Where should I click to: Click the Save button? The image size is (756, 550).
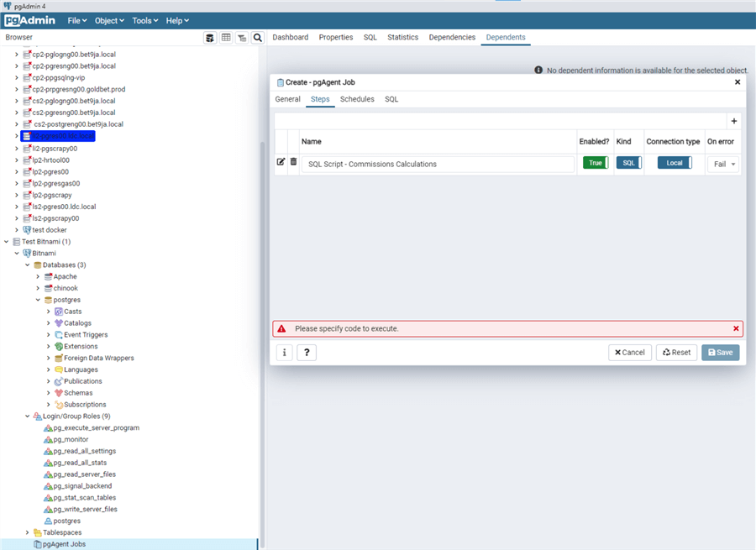coord(721,353)
